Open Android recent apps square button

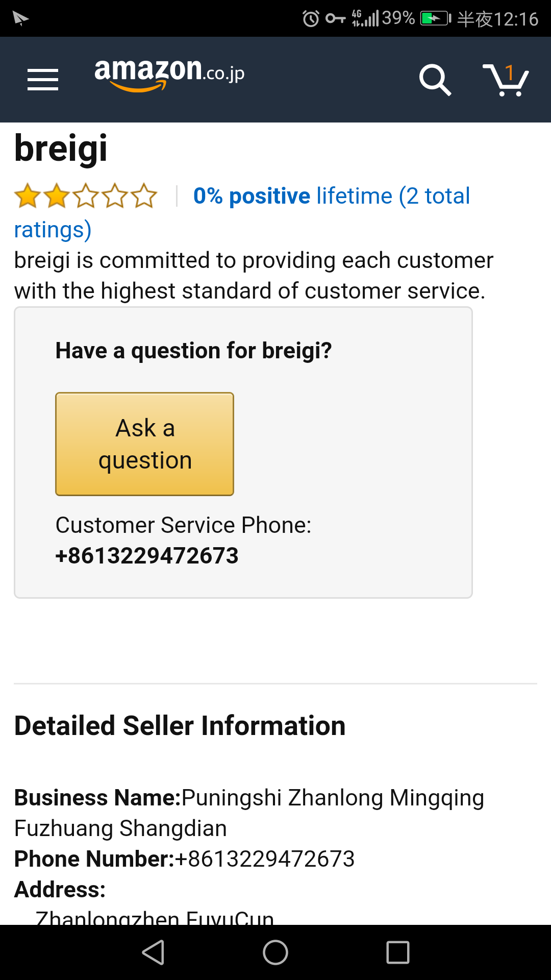pyautogui.click(x=398, y=952)
